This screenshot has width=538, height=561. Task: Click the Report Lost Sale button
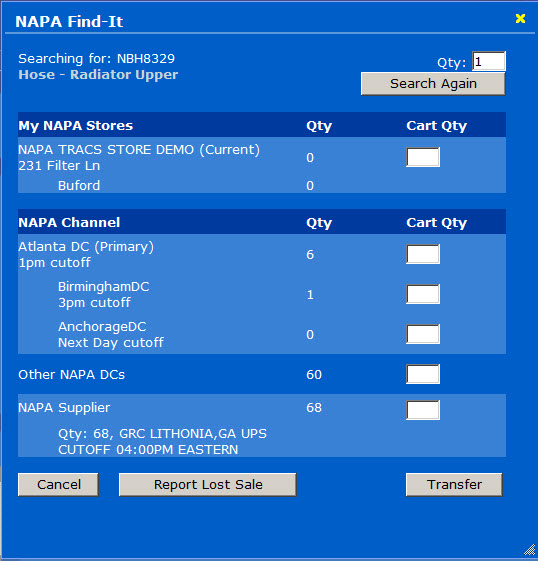208,485
